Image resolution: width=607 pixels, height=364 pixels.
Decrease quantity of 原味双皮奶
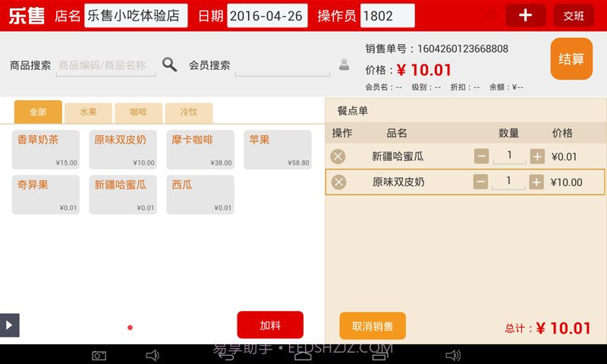pos(480,182)
